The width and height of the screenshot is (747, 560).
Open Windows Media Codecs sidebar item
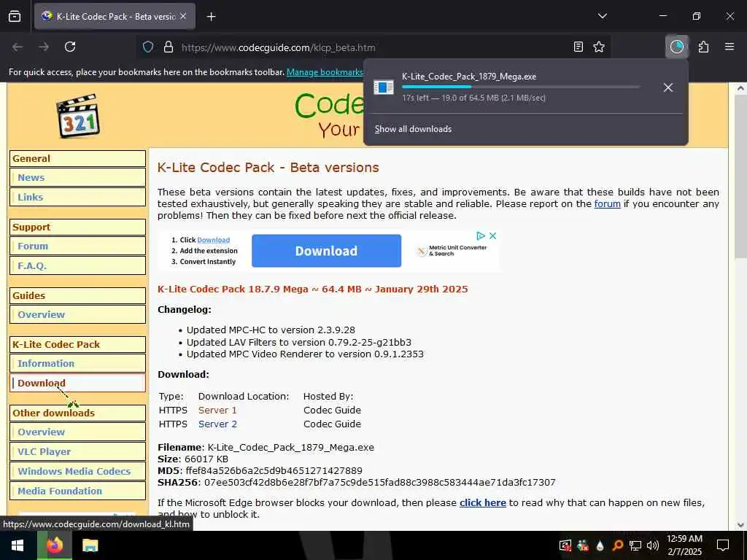pos(77,472)
